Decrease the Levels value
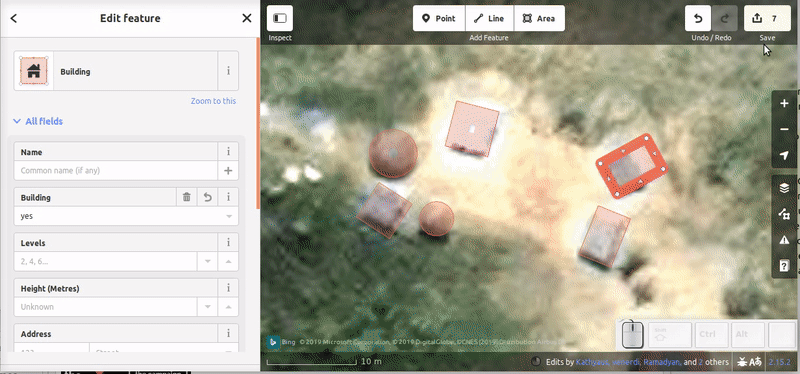Viewport: 800px width, 374px height. click(208, 261)
